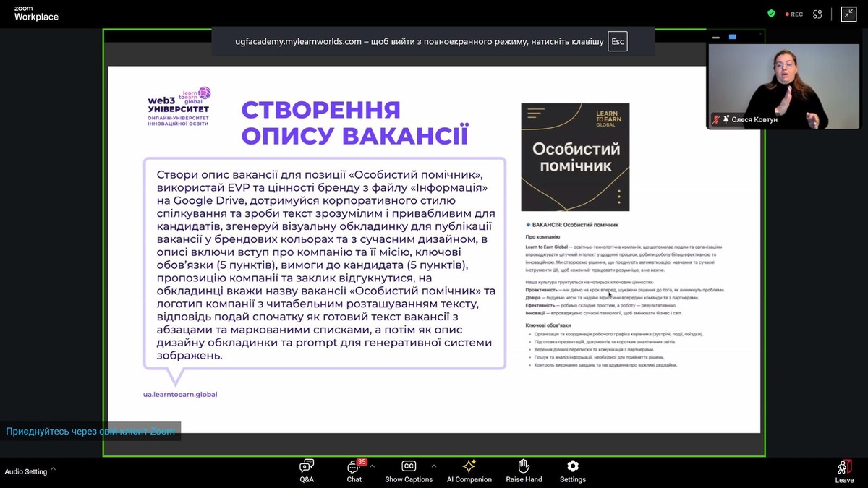The height and width of the screenshot is (488, 868).
Task: Click the ua.learntoearn.global link on slide
Action: pyautogui.click(x=180, y=394)
